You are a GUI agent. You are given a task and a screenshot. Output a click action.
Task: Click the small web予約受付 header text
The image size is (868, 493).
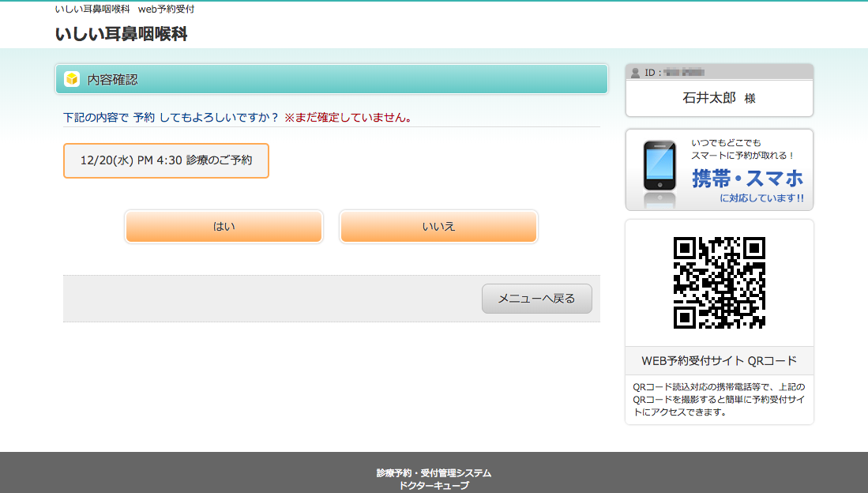(x=166, y=9)
